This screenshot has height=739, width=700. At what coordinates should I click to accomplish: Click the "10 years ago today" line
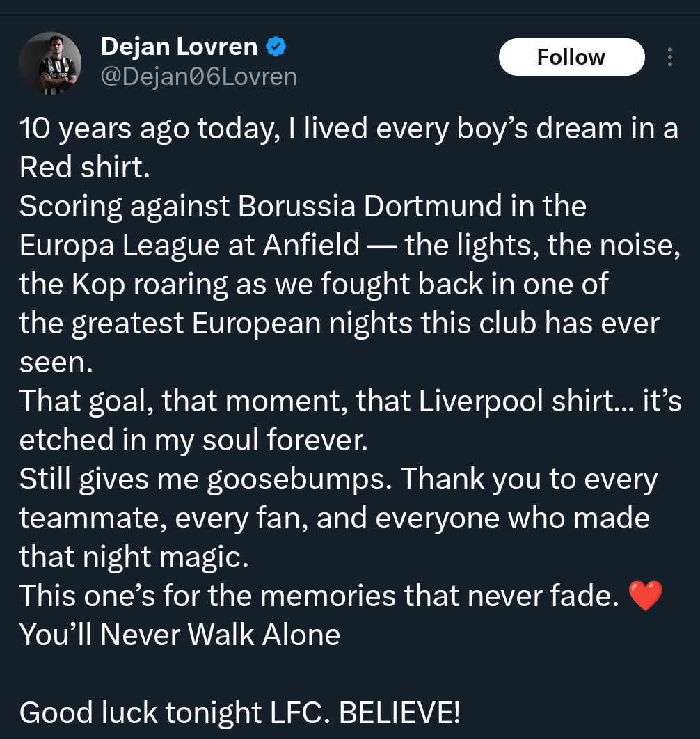click(x=348, y=129)
